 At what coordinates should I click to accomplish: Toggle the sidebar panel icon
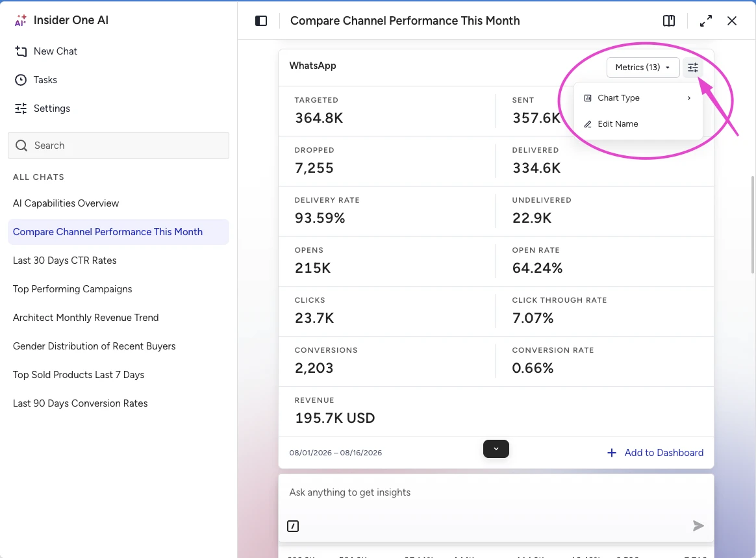click(261, 21)
